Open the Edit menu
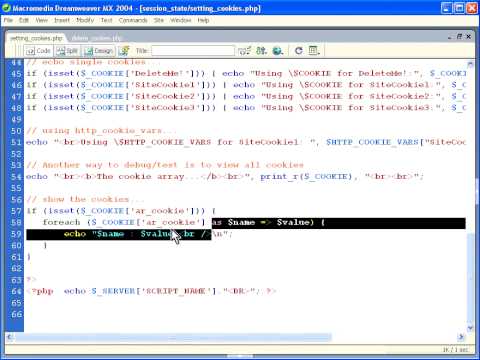 (x=24, y=20)
